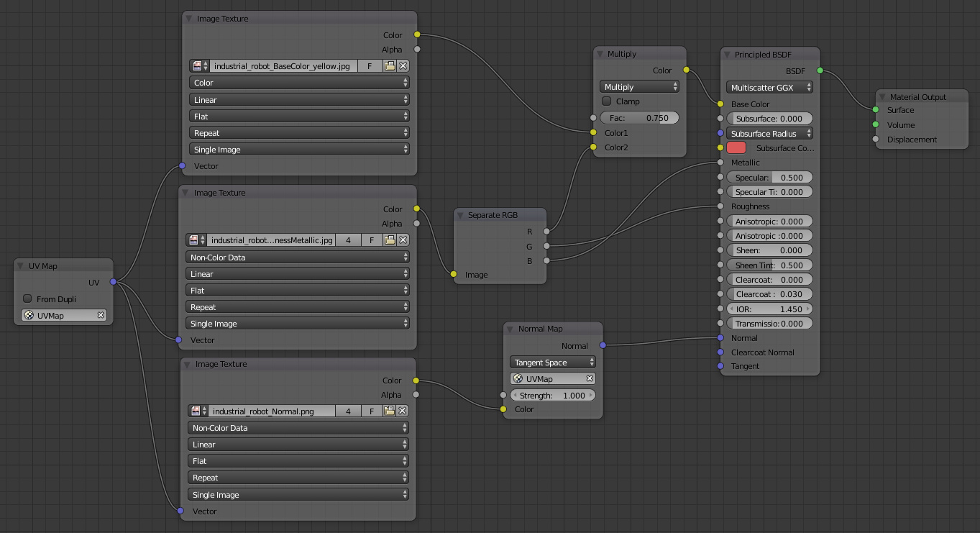Click R output socket on Separate RGB
This screenshot has width=980, height=533.
pyautogui.click(x=546, y=232)
